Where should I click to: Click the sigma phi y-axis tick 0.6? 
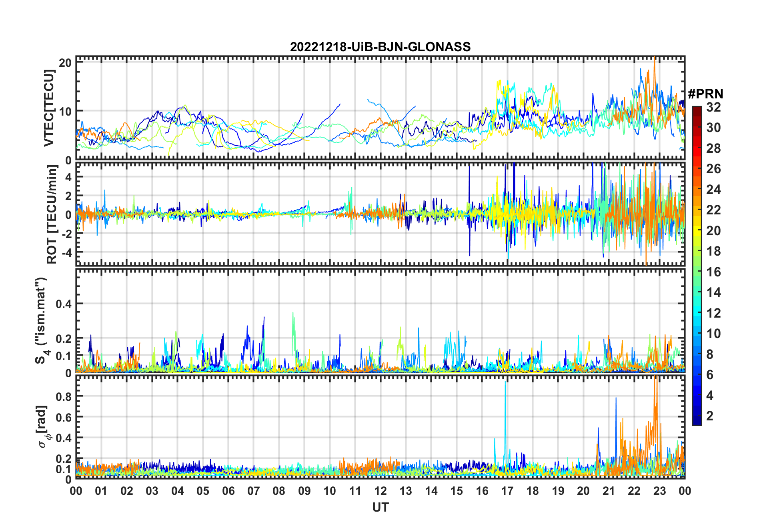point(63,417)
